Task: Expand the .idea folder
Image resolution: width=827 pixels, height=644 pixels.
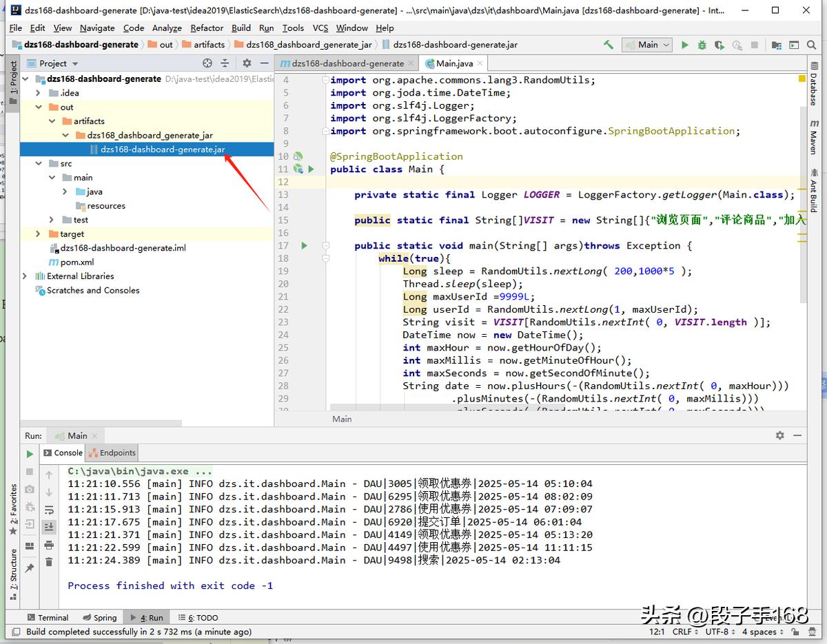Action: pyautogui.click(x=39, y=93)
